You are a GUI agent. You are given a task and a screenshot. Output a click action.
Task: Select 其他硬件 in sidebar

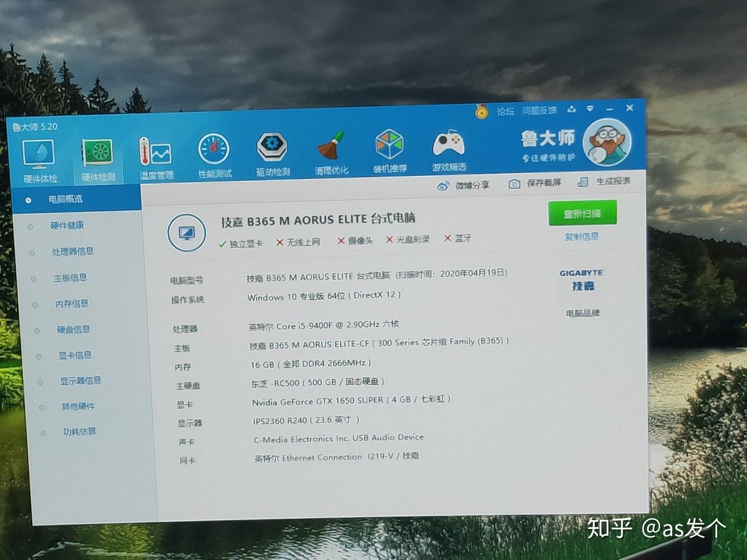[x=78, y=406]
